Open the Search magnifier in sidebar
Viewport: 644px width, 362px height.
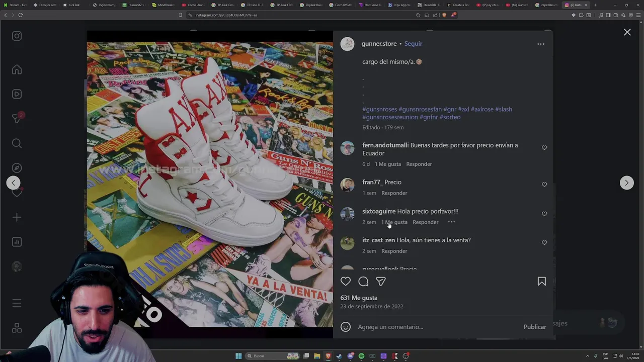coord(17,143)
